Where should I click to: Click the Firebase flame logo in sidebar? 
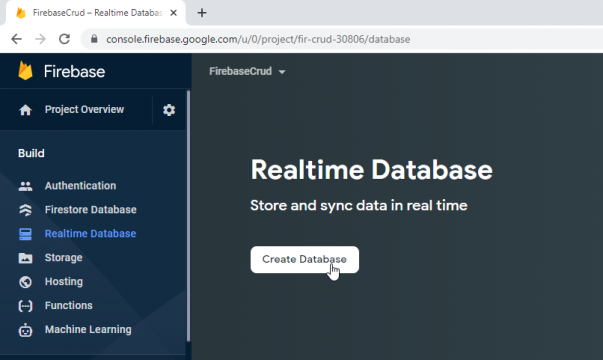(x=25, y=71)
